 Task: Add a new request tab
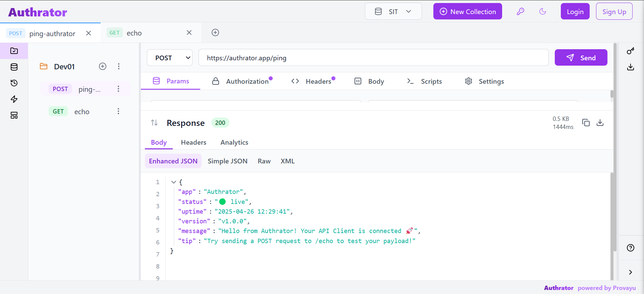(215, 32)
